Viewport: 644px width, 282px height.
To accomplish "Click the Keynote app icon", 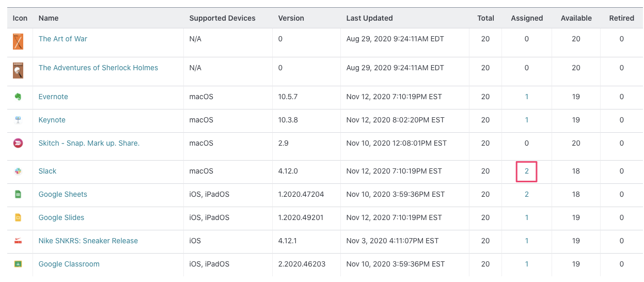I will click(x=18, y=120).
